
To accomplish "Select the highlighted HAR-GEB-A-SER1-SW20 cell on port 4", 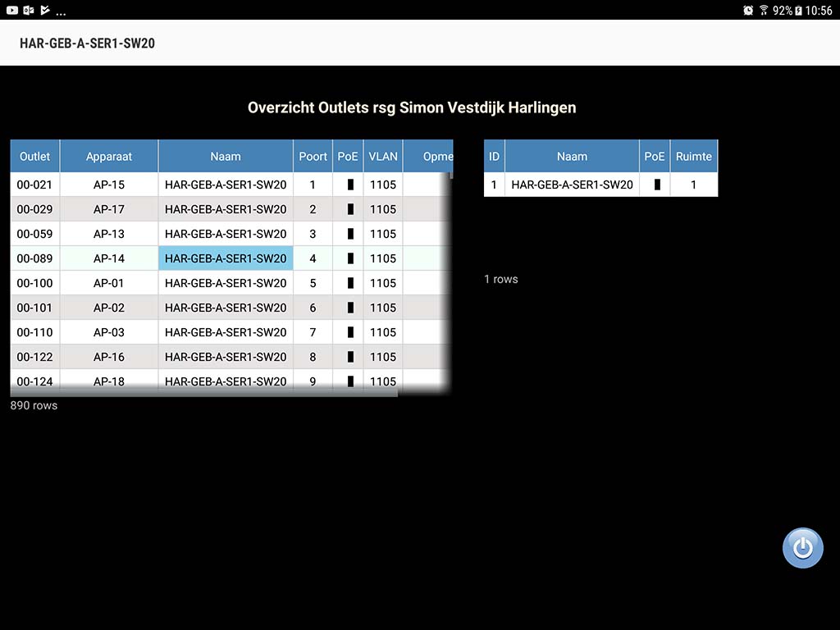I will [226, 258].
